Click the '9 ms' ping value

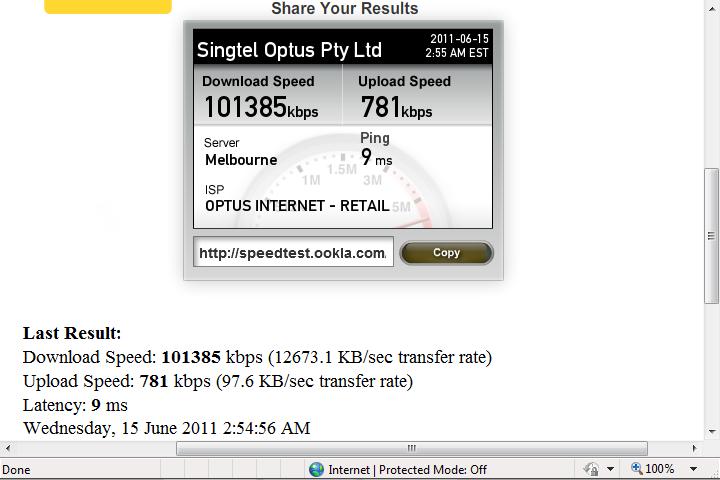(377, 158)
